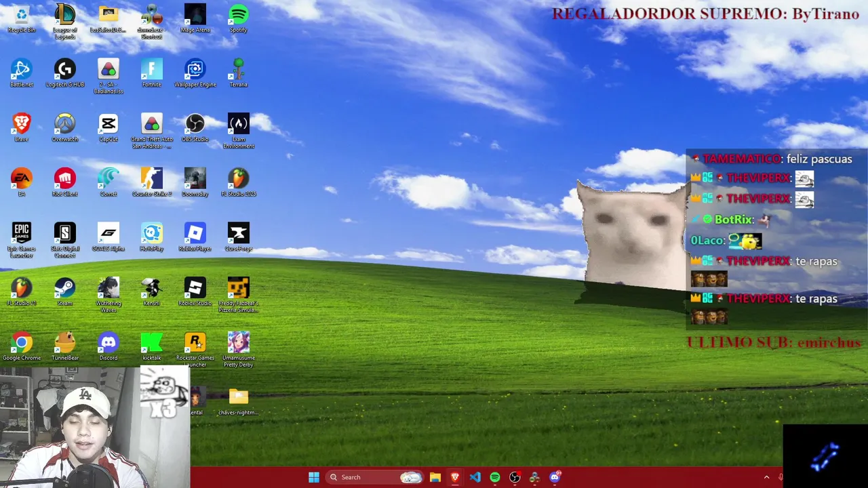Launch FL Studio 21 shortcut

[x=22, y=292]
